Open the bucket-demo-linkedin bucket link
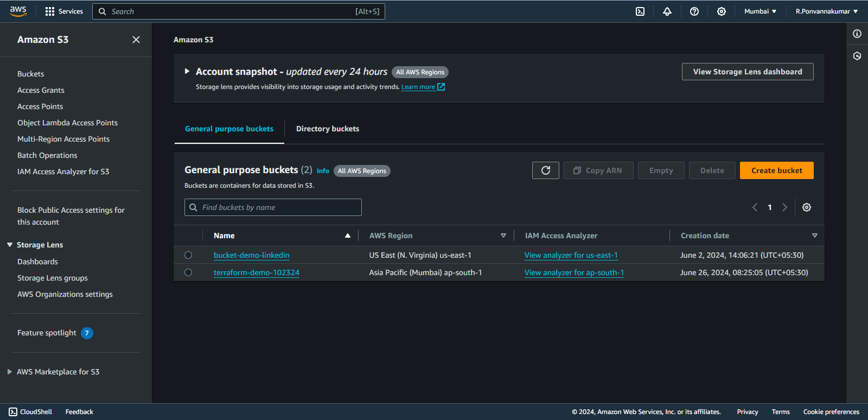This screenshot has width=868, height=420. coord(252,255)
